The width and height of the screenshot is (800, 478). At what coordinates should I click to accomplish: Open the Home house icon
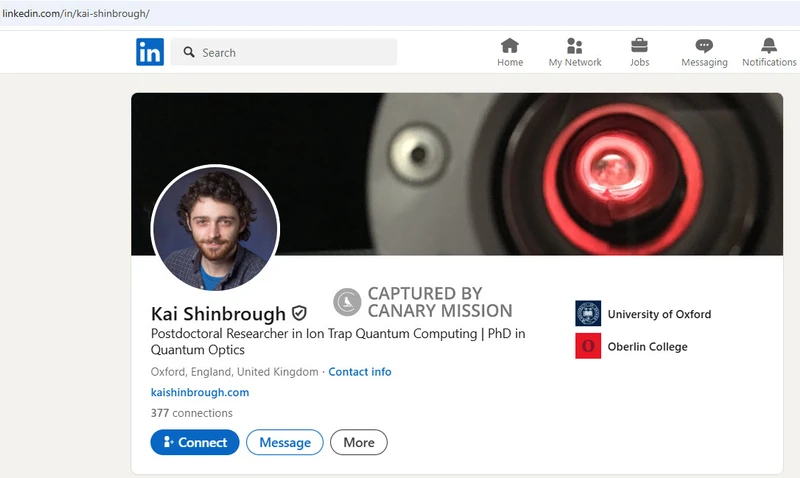[x=510, y=46]
